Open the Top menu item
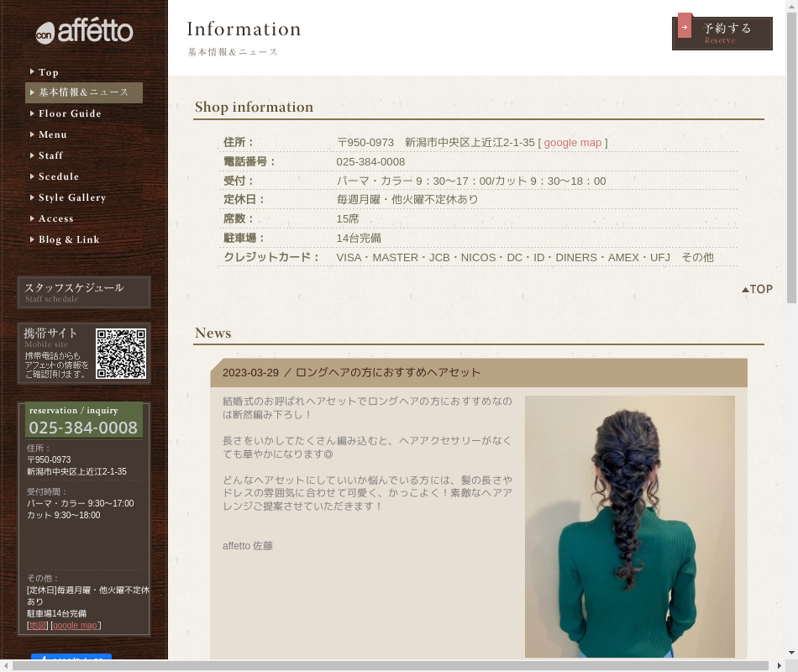The image size is (798, 672). click(49, 72)
